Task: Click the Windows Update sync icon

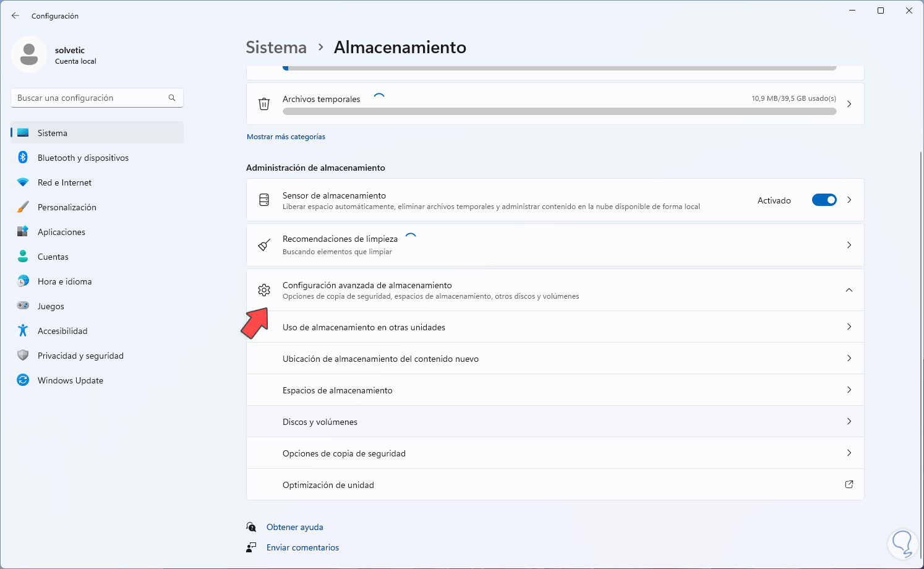Action: pos(23,380)
